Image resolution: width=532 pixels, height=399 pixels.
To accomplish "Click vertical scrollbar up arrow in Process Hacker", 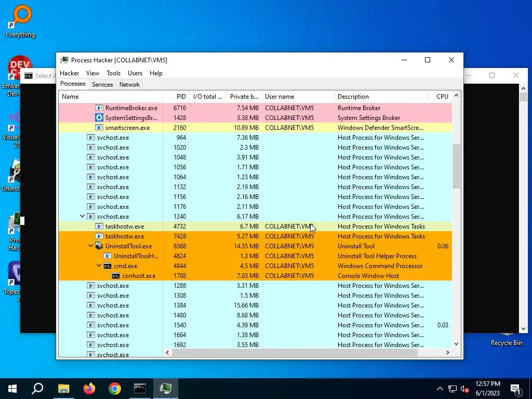I will [456, 96].
